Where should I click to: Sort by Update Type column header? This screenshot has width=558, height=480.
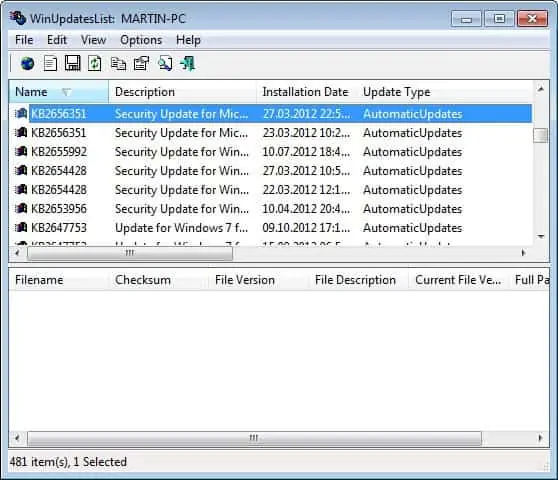397,92
